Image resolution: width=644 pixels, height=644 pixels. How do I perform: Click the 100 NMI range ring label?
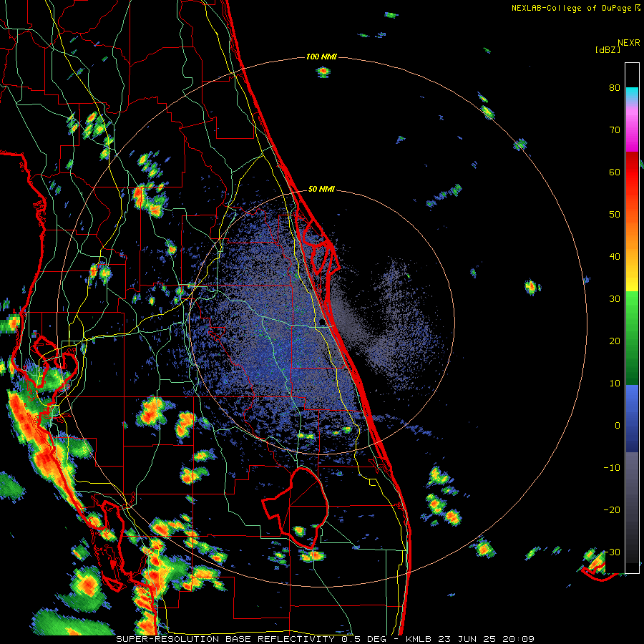coord(321,57)
